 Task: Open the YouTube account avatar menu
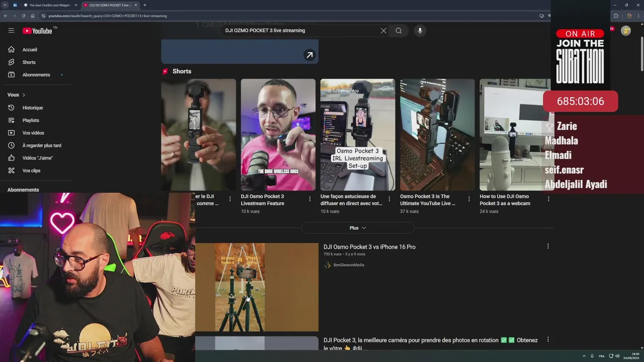[626, 31]
